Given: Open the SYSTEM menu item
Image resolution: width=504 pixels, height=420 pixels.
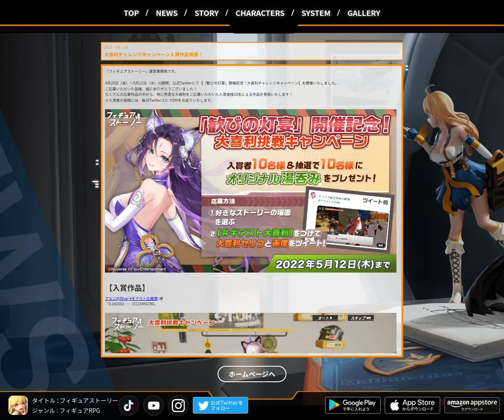Looking at the screenshot, I should (316, 13).
